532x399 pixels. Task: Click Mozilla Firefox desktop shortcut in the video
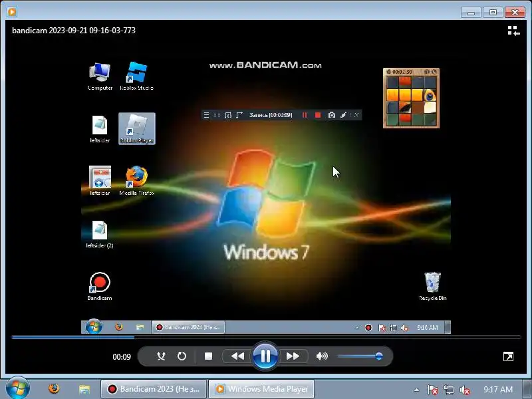[137, 180]
